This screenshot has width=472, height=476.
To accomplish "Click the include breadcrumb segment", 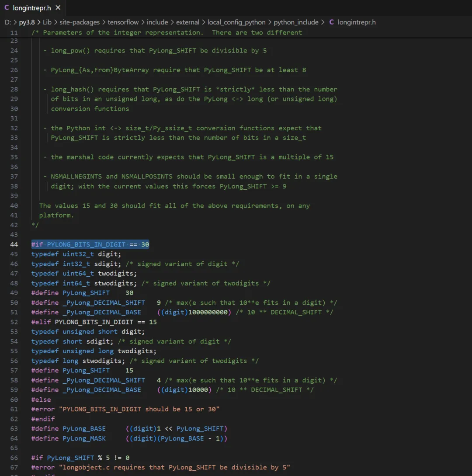I will pos(157,22).
